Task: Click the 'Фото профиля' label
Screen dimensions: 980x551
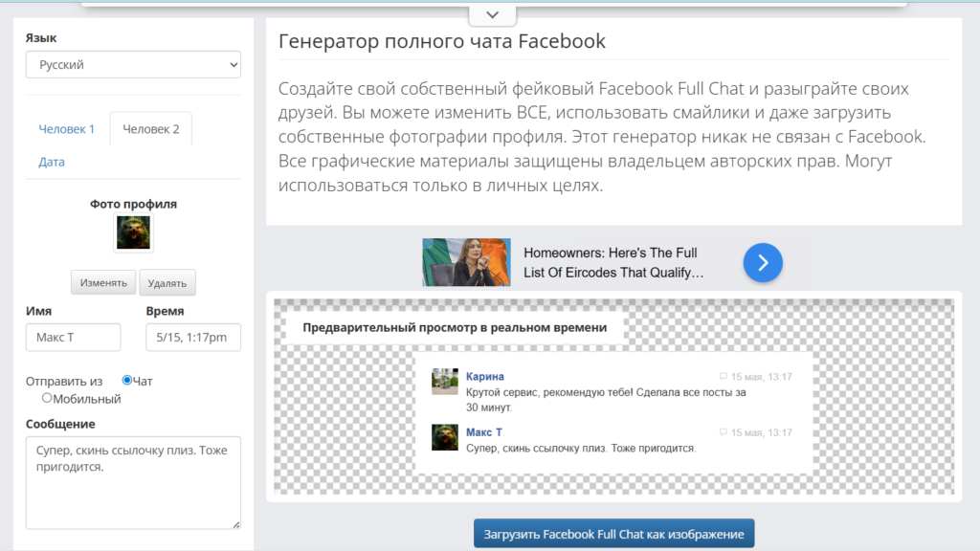Action: [x=133, y=204]
